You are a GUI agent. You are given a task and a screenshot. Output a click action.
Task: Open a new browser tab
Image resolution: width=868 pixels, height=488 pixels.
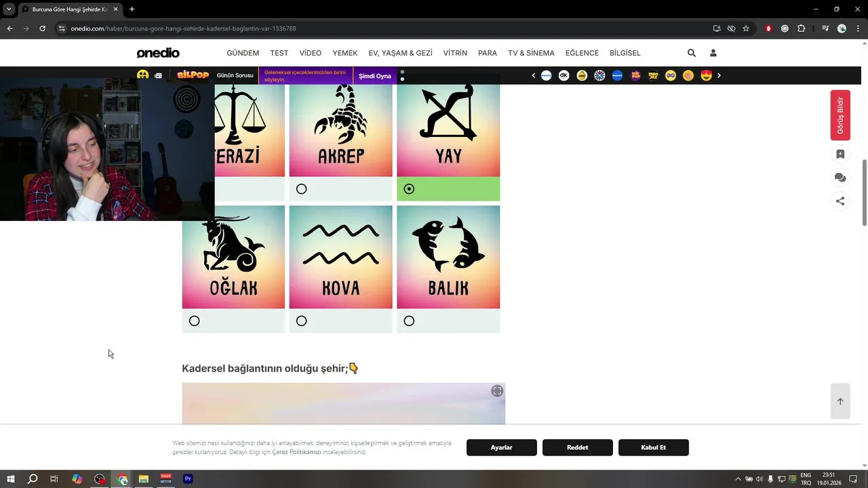click(x=132, y=9)
